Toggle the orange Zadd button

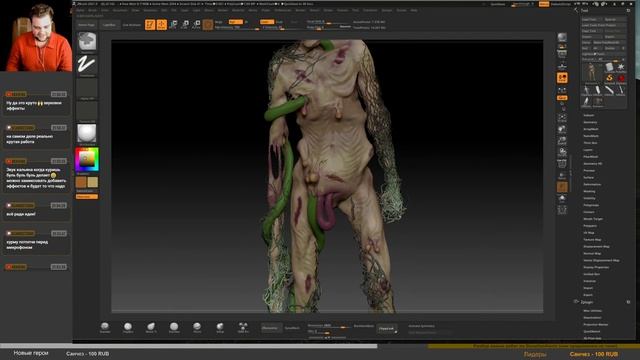pos(267,22)
